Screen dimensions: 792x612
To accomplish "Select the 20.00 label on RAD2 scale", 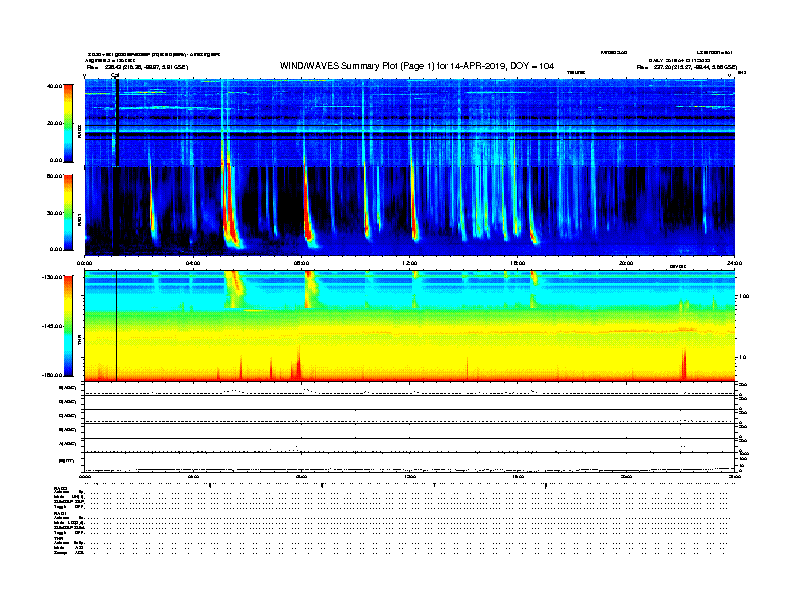I will click(54, 123).
